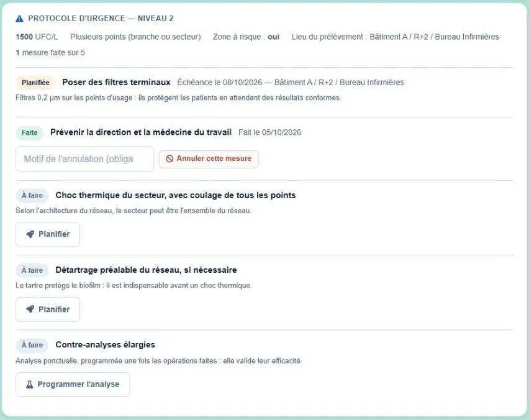This screenshot has width=529, height=420.
Task: Click Lieu du prélèvement Bâtiment A text
Action: click(396, 37)
